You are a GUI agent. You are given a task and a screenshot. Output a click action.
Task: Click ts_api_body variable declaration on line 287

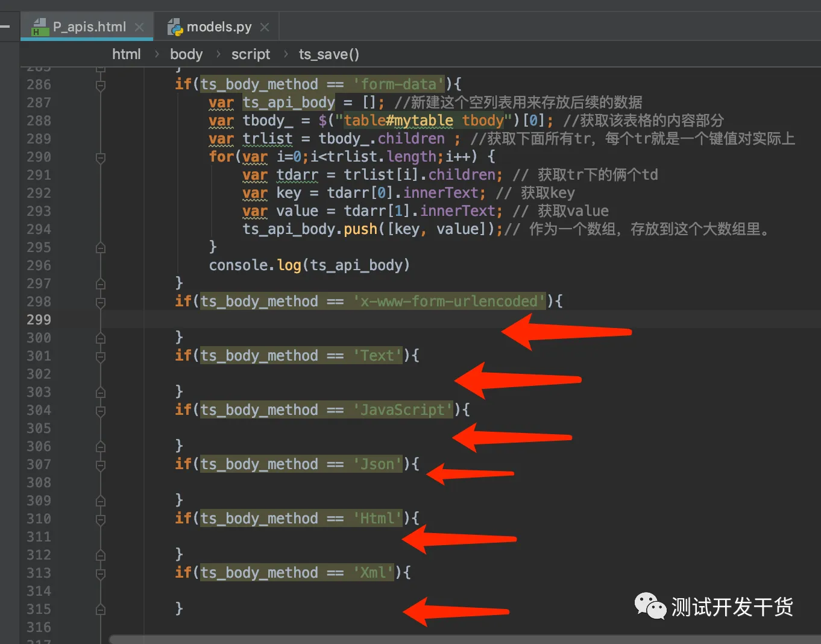click(x=289, y=103)
